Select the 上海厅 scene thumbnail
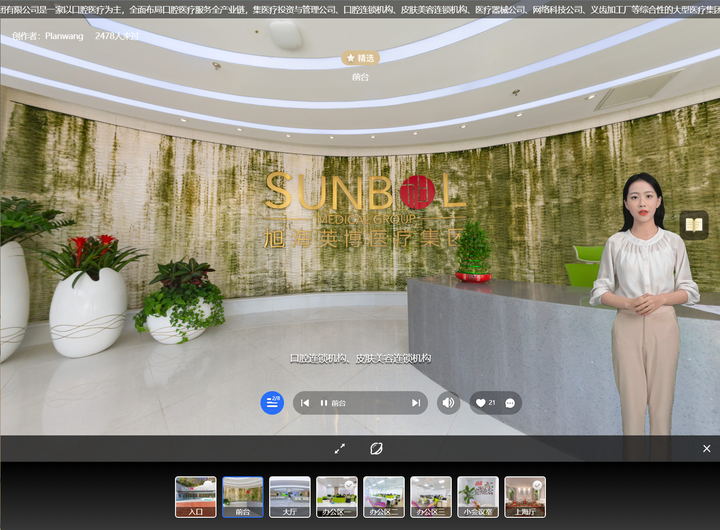 click(525, 497)
